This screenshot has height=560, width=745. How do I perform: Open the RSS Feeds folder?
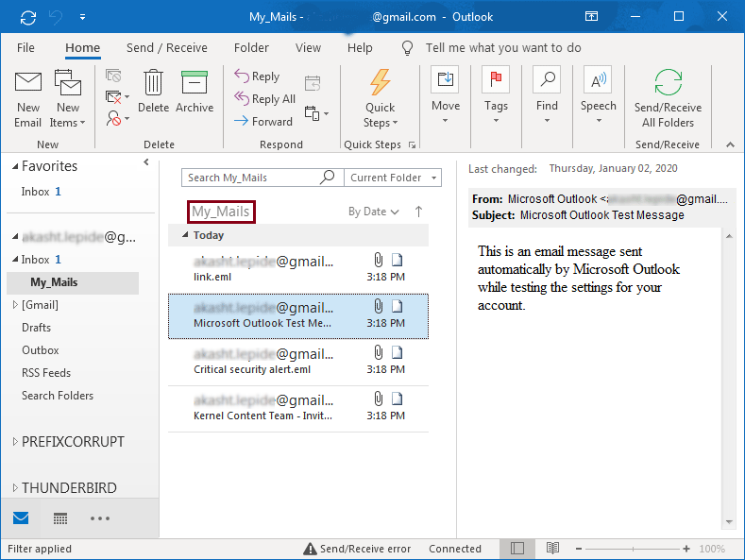(46, 373)
